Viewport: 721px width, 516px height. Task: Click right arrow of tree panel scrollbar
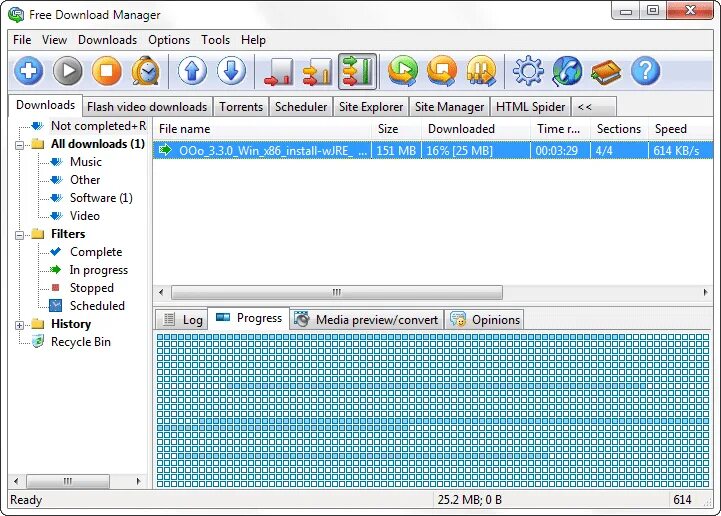pyautogui.click(x=138, y=482)
